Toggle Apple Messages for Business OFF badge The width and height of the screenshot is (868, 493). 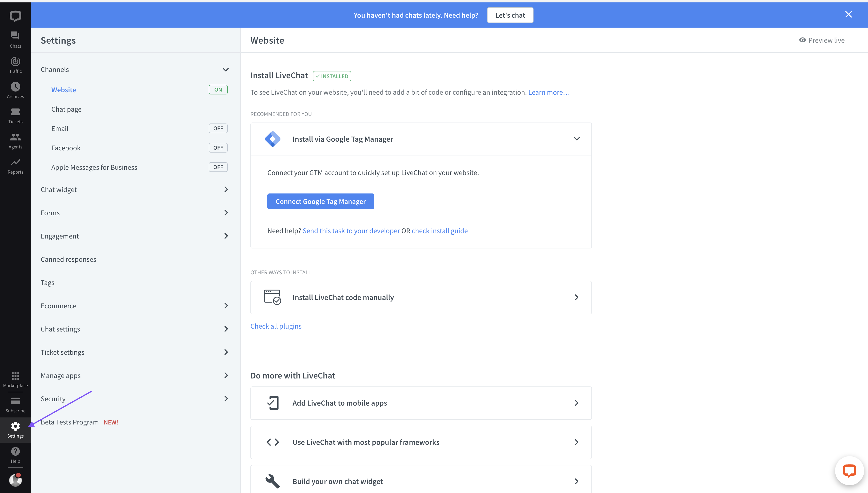coord(218,167)
